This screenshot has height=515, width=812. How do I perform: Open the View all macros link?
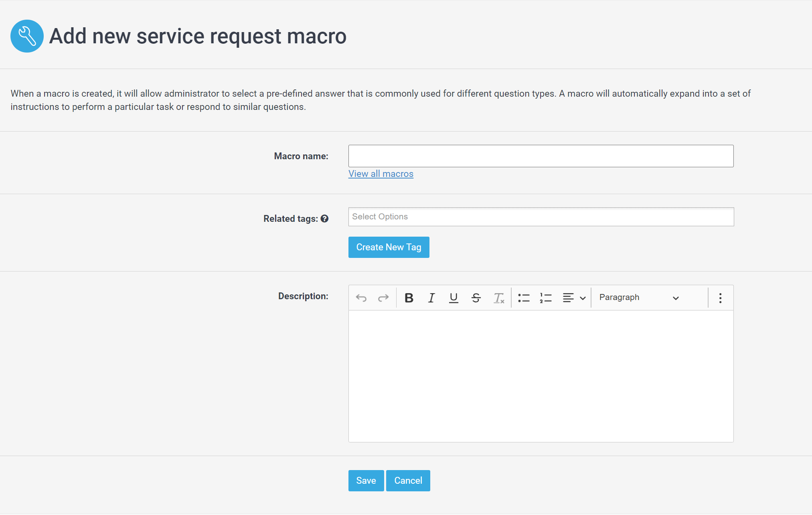pyautogui.click(x=380, y=174)
